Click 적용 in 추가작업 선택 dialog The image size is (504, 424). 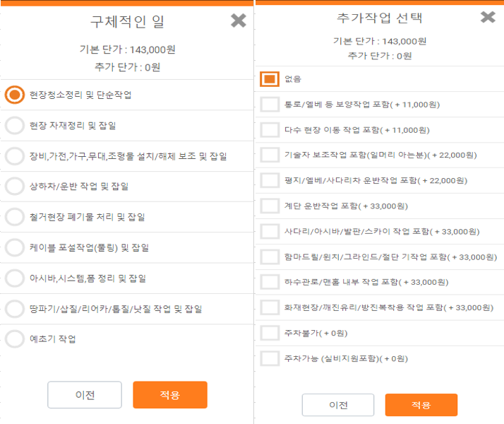tap(421, 405)
